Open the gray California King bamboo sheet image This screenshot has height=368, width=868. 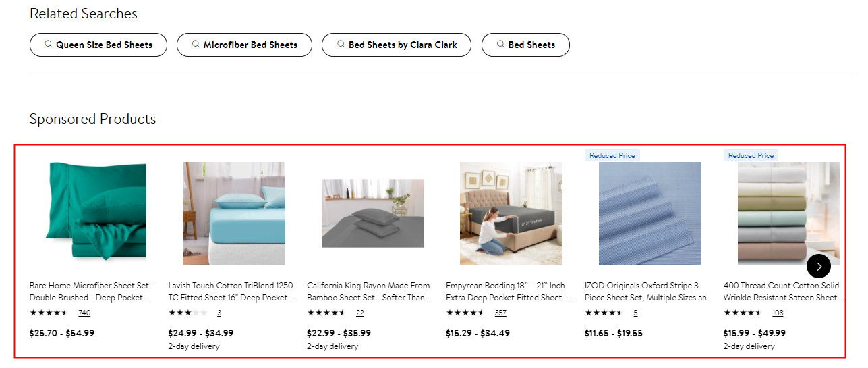point(373,213)
